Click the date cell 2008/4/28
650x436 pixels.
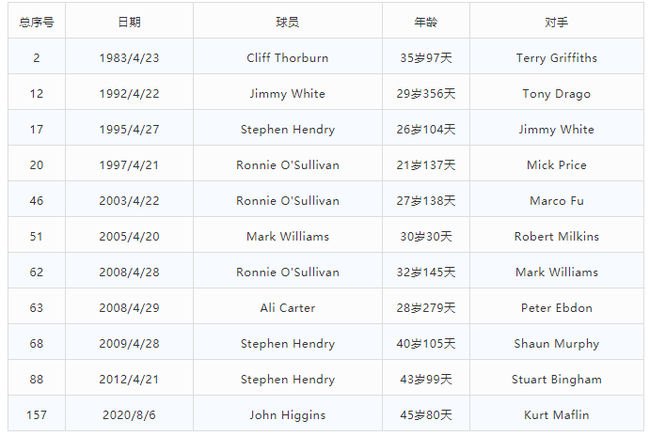point(129,272)
